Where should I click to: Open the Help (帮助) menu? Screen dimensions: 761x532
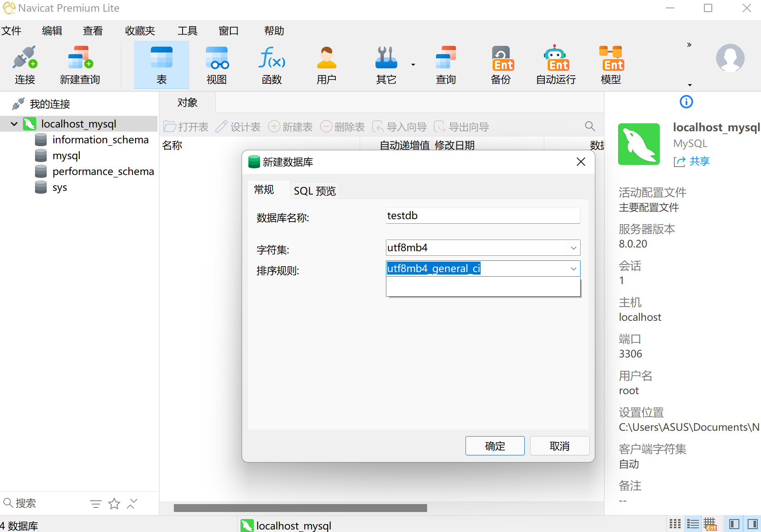coord(274,31)
